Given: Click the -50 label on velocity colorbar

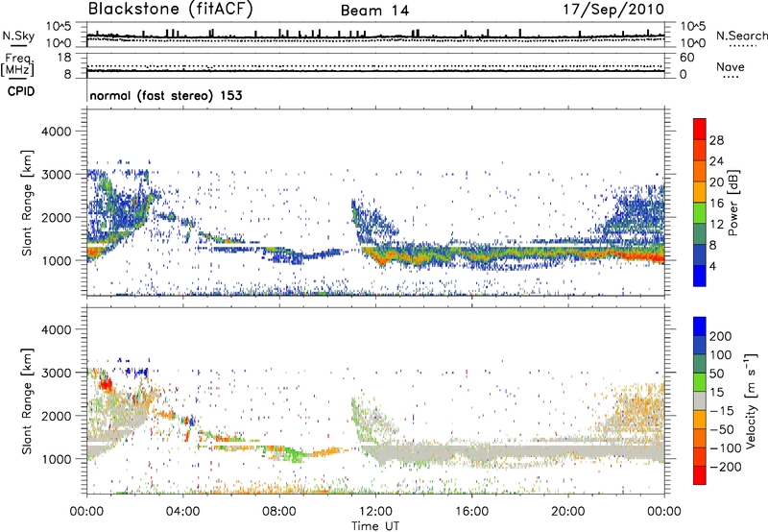Looking at the screenshot, I should coord(722,429).
